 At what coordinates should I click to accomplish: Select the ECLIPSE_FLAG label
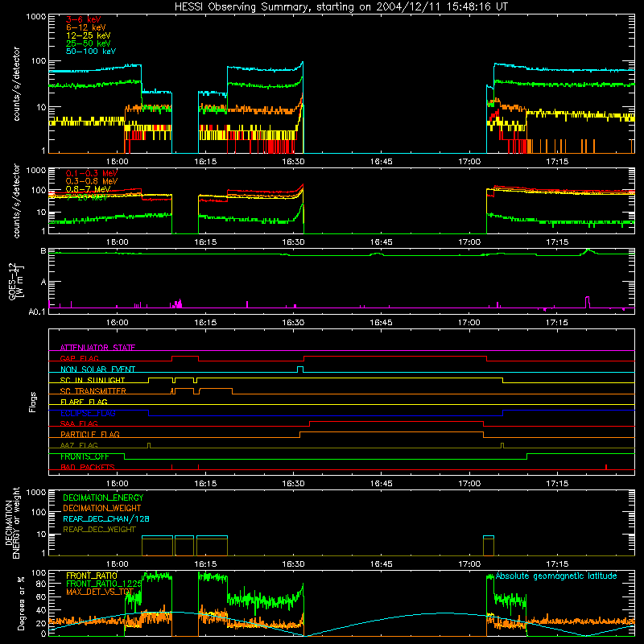88,413
